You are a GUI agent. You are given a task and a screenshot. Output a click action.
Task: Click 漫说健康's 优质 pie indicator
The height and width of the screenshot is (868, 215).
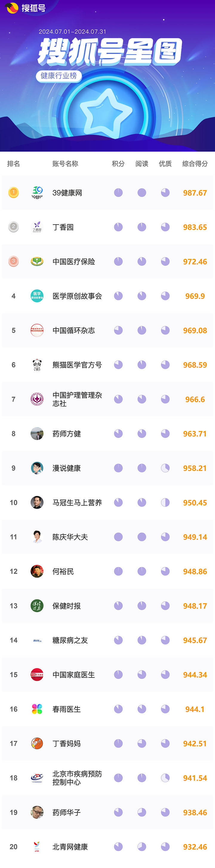point(165,468)
